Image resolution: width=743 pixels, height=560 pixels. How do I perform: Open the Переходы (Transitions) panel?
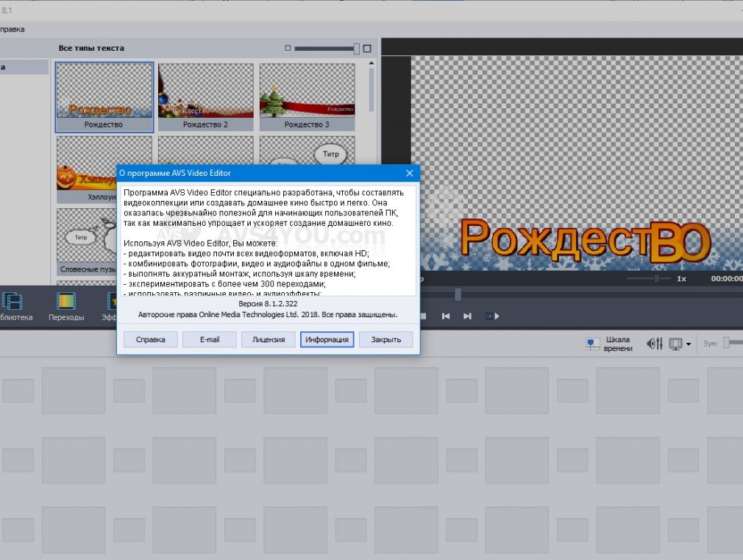(66, 307)
